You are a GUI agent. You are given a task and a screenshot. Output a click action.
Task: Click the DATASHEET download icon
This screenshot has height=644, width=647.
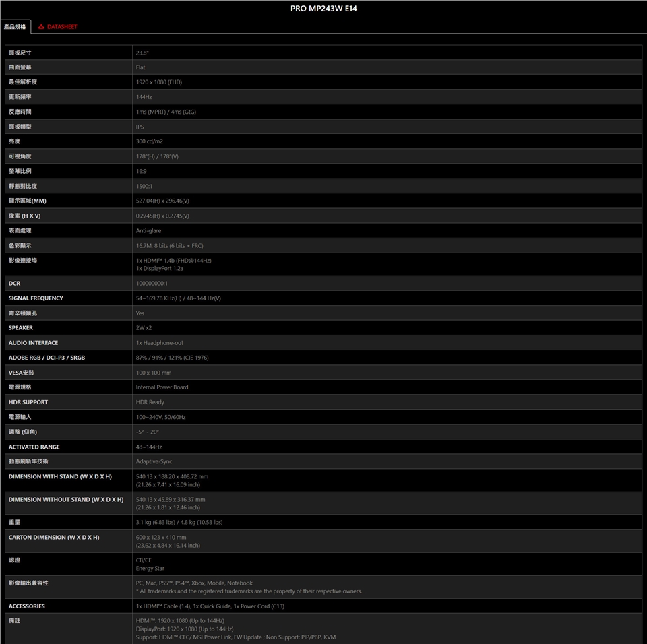point(41,27)
